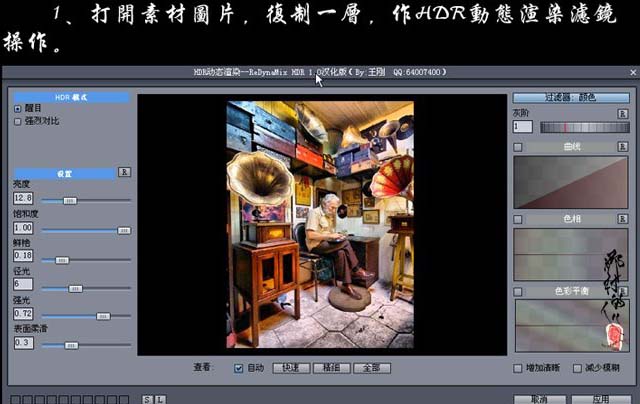
Task: Click the L preset load icon
Action: tap(160, 399)
